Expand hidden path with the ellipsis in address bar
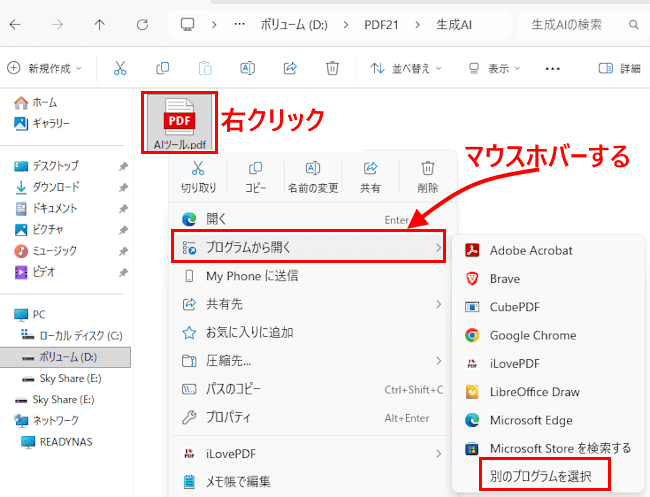The image size is (650, 497). click(240, 24)
